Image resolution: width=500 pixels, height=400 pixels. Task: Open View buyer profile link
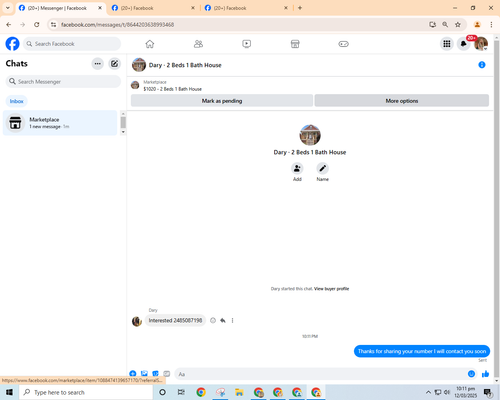pos(331,289)
